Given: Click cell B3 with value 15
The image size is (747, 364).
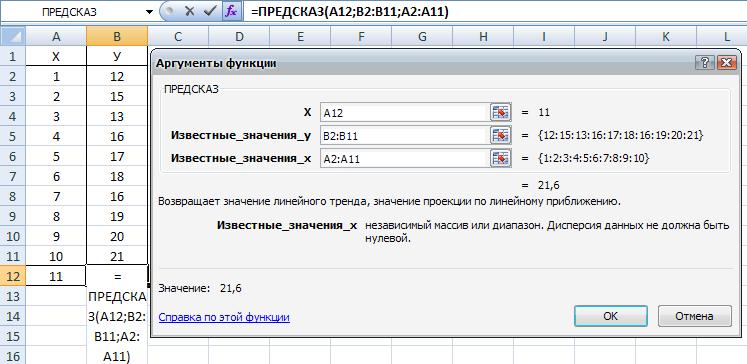Looking at the screenshot, I should 117,96.
